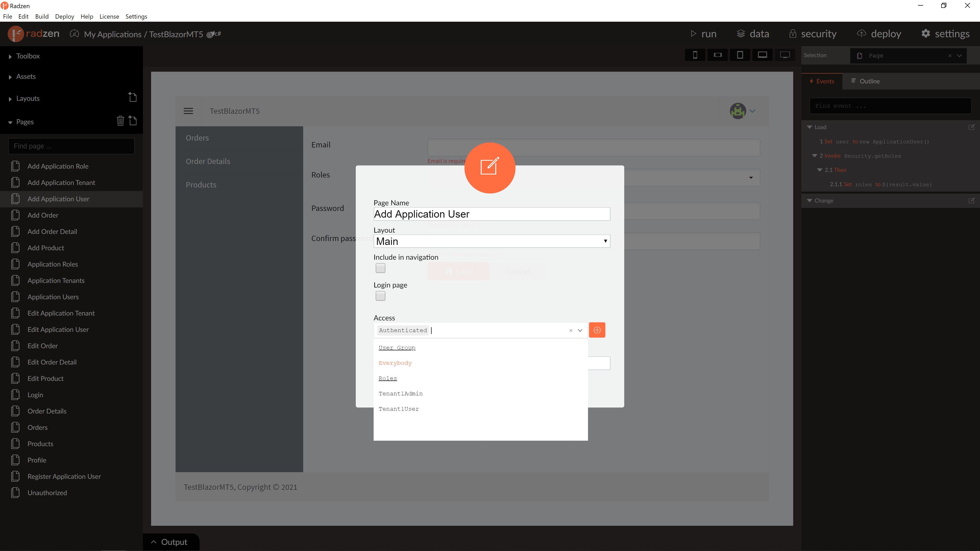This screenshot has width=980, height=551.
Task: Click the deploy cloud icon
Action: pyautogui.click(x=861, y=33)
